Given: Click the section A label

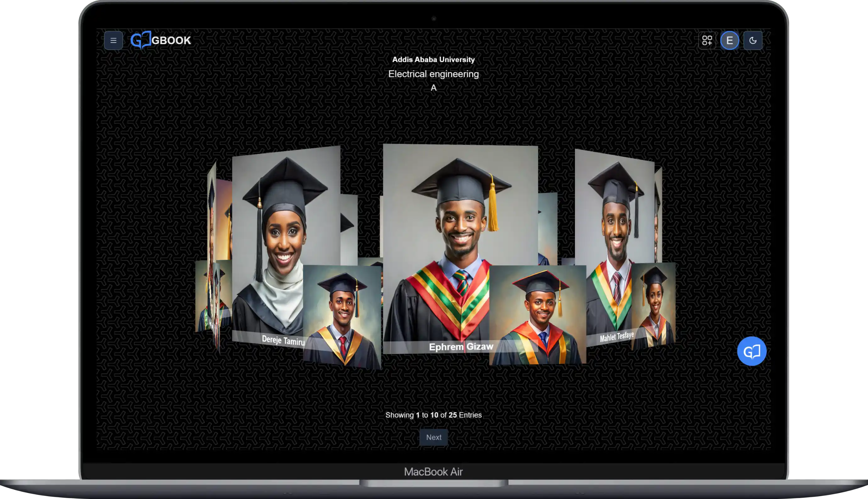Looking at the screenshot, I should click(x=433, y=88).
